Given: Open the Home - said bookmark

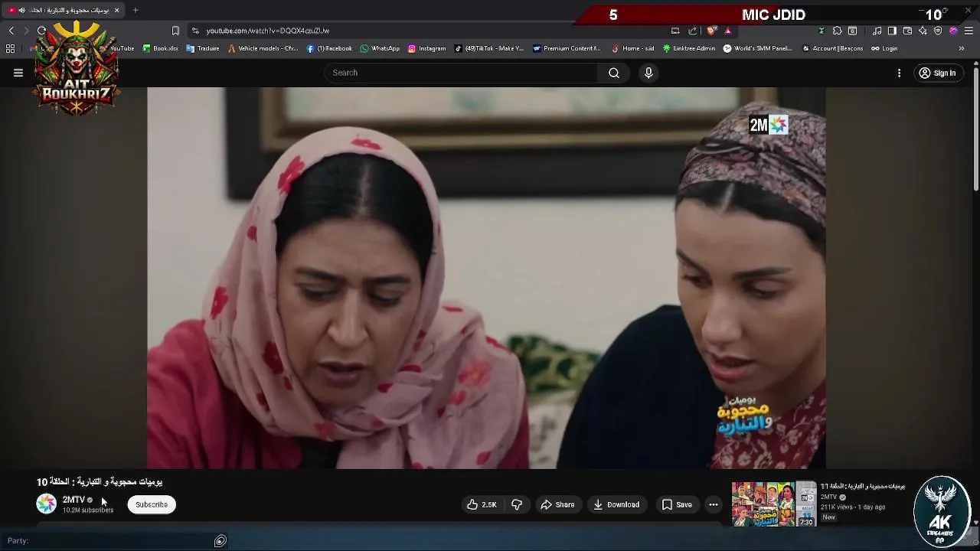Looking at the screenshot, I should [633, 48].
